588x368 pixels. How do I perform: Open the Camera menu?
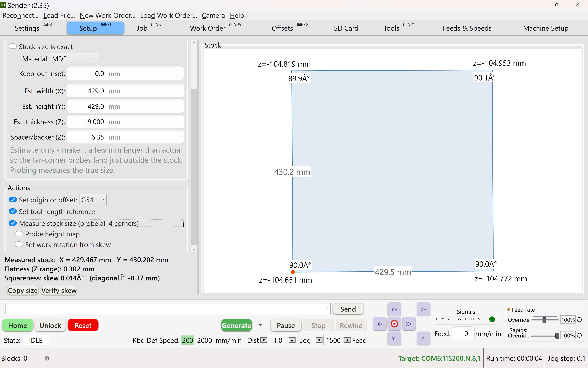click(213, 15)
